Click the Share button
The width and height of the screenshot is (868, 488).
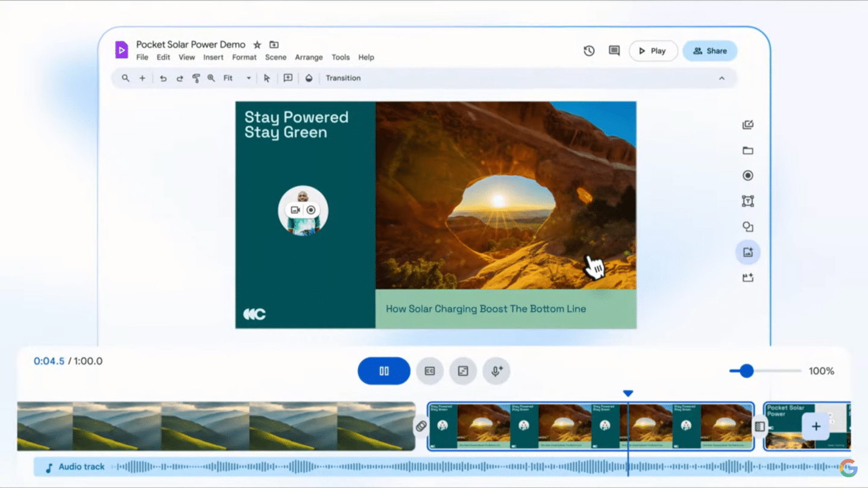point(710,51)
